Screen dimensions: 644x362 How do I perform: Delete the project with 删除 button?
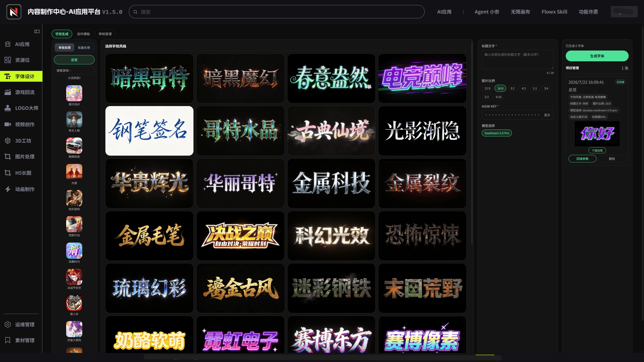tap(612, 159)
